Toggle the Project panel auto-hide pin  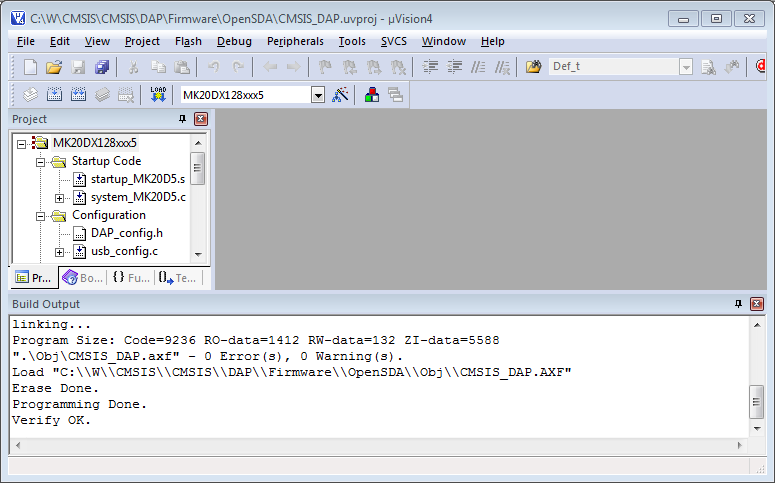[x=182, y=119]
